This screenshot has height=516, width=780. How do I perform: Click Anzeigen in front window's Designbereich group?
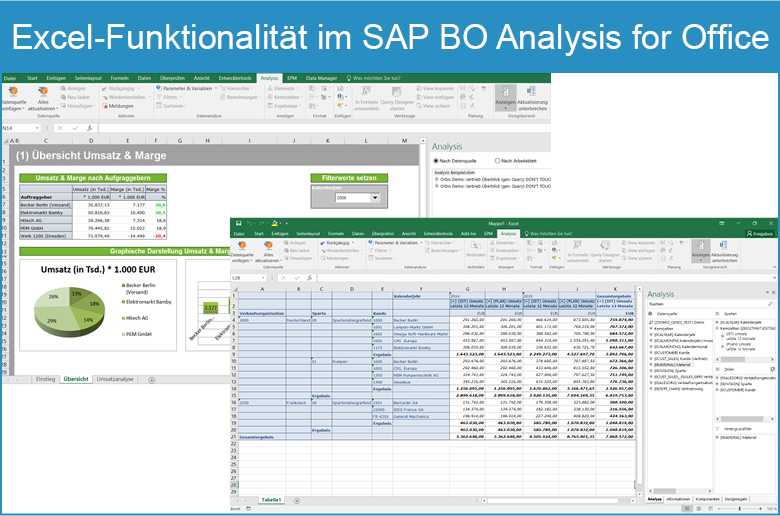coord(700,250)
